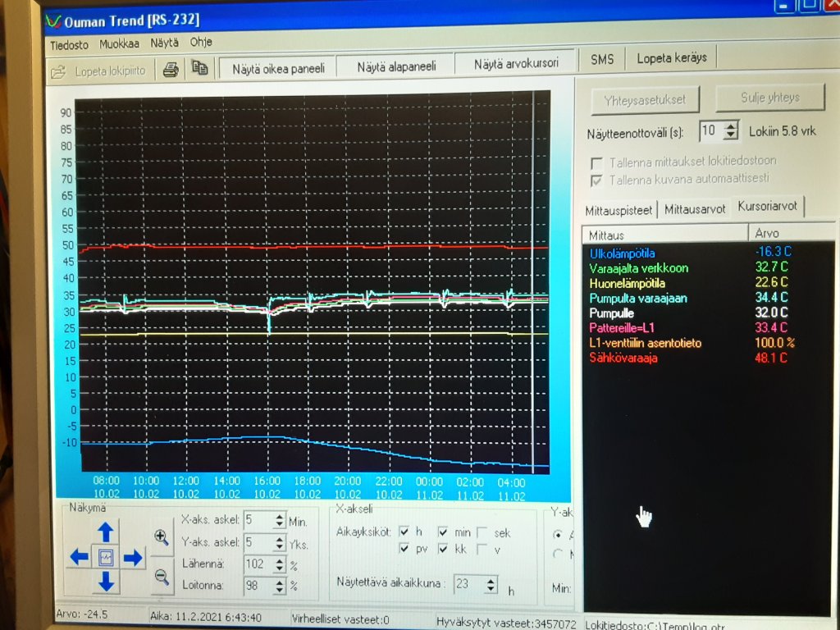Click 'Aika: 11.2.2021 6:43:40' status entry

pos(204,617)
